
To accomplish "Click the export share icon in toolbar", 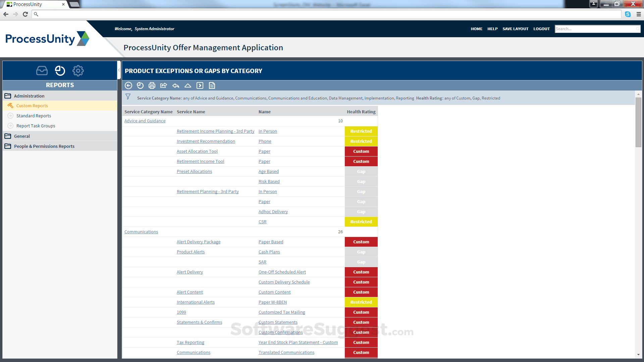I will [x=164, y=85].
